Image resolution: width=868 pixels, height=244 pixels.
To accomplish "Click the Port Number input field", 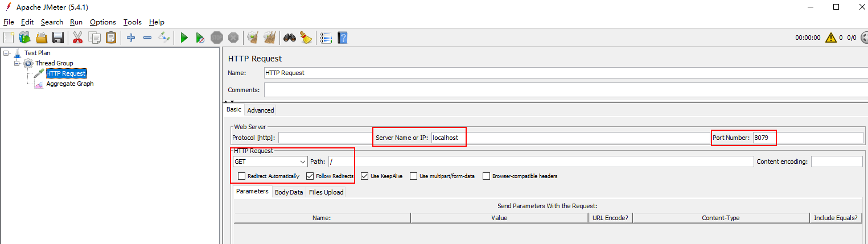I will point(807,138).
